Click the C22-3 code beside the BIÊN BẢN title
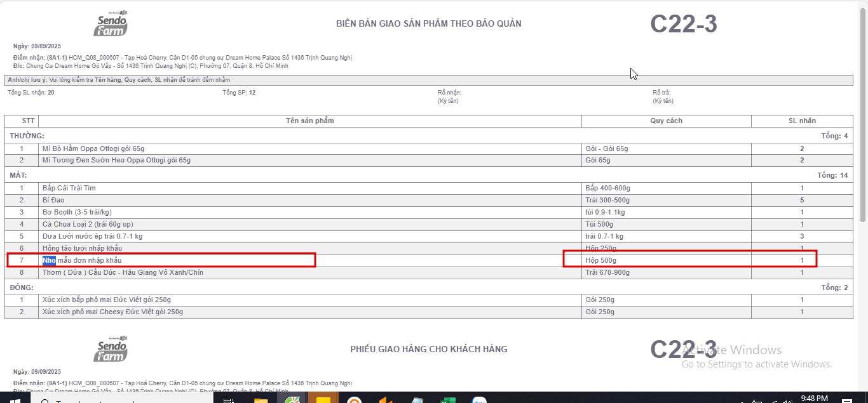The width and height of the screenshot is (868, 403). pyautogui.click(x=684, y=24)
